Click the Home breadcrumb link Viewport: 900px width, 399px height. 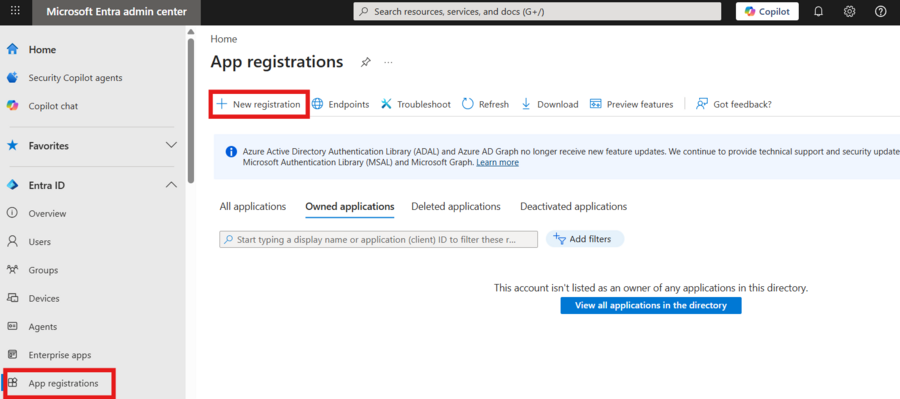pos(223,39)
